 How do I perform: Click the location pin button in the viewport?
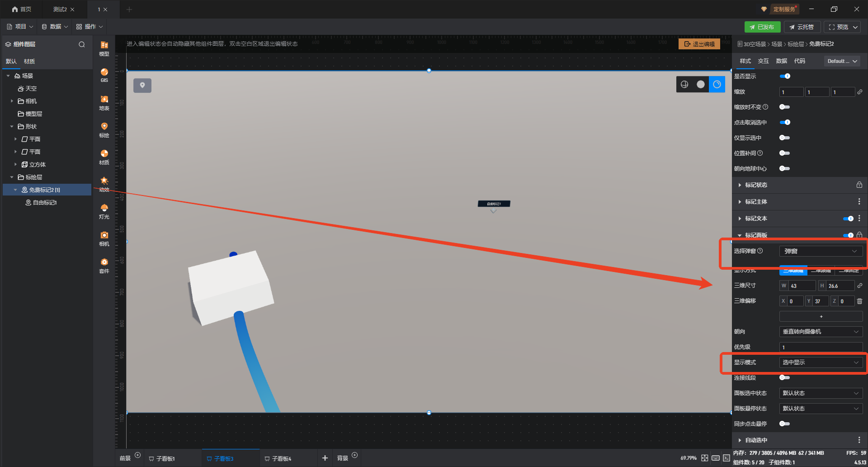(142, 85)
